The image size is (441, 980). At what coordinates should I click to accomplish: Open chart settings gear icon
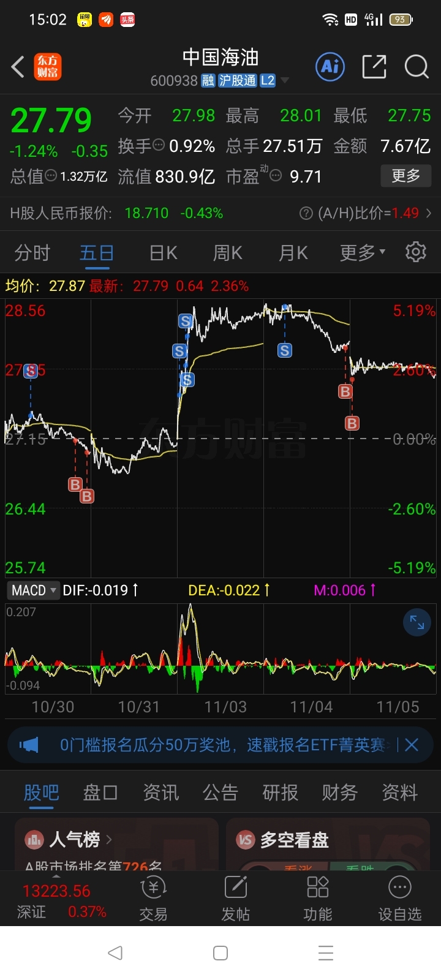point(416,252)
